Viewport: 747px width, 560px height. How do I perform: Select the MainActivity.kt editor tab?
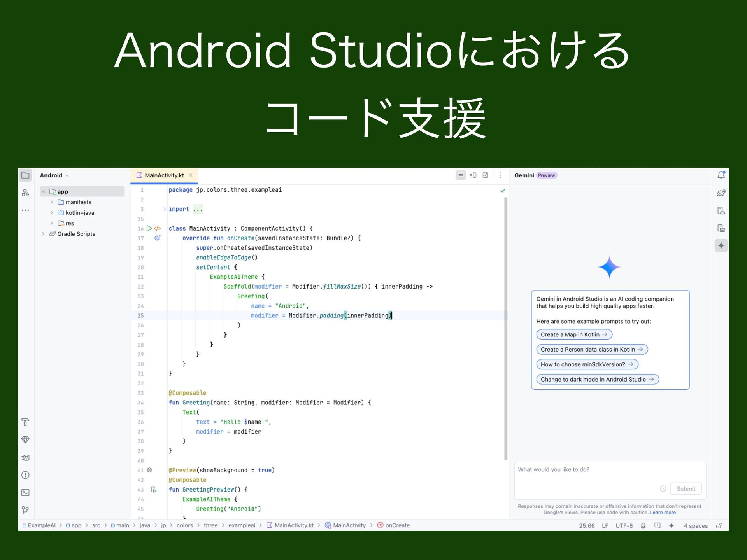(x=164, y=175)
